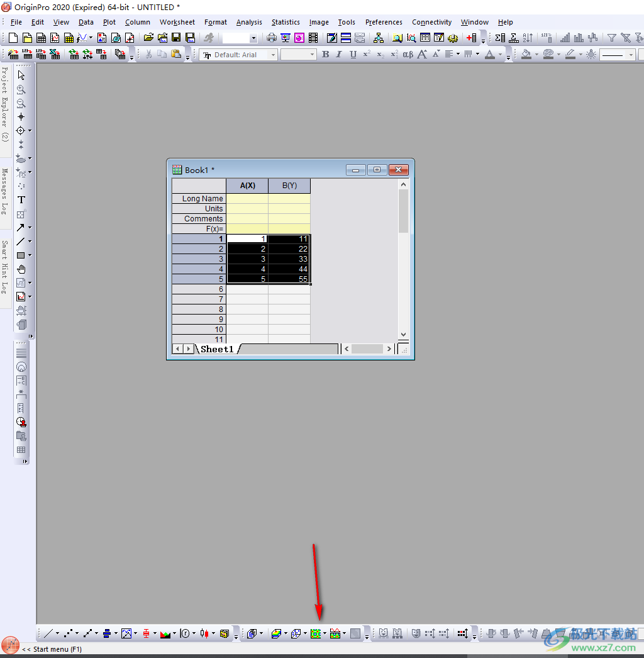Open the Video Builder film icon

coord(313,38)
